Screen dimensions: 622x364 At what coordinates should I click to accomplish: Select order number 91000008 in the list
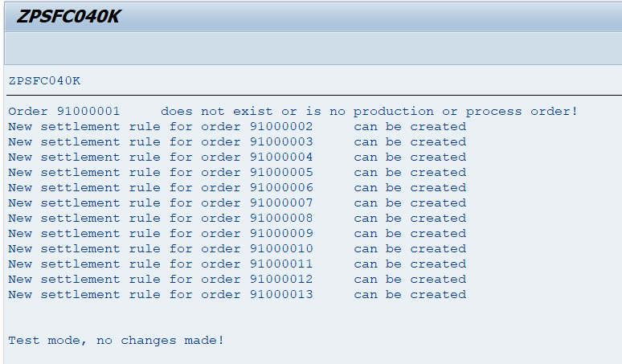point(281,218)
